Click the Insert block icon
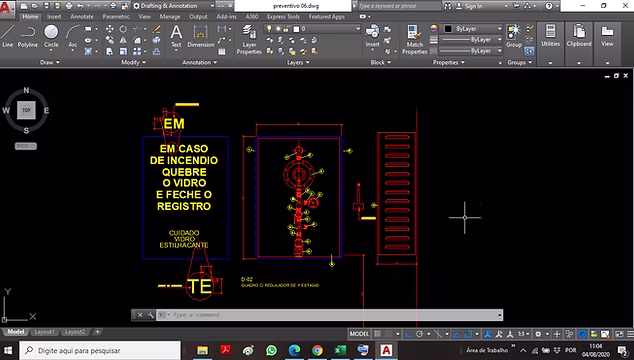This screenshot has width=634, height=360. [372, 36]
